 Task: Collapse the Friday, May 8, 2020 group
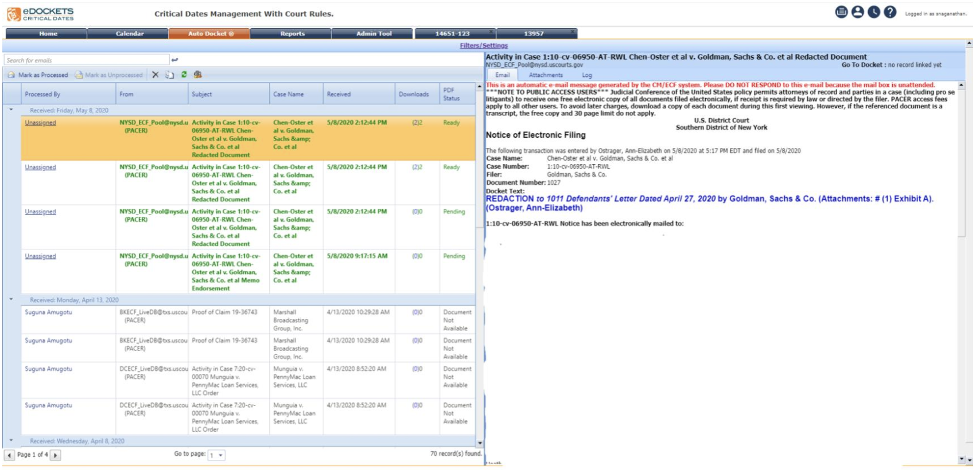pos(11,110)
